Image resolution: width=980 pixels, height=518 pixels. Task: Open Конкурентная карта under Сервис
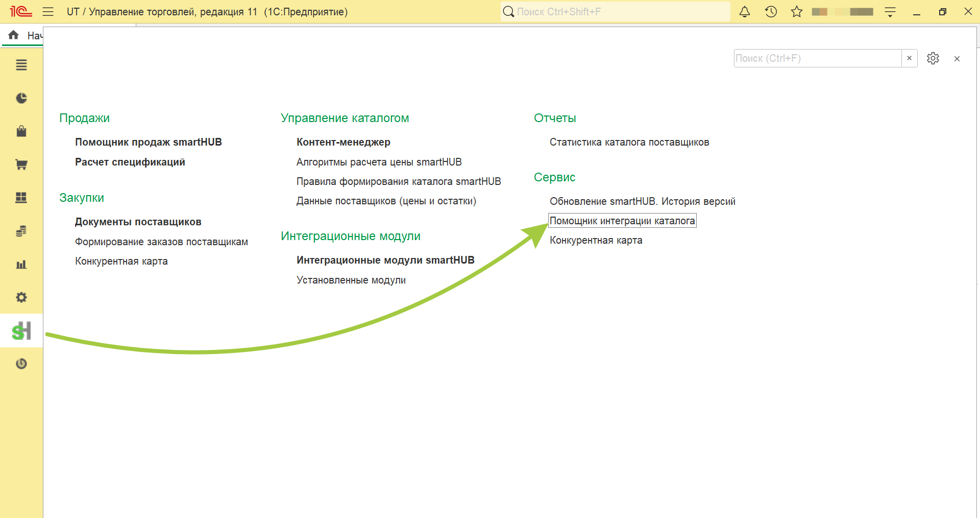point(596,240)
